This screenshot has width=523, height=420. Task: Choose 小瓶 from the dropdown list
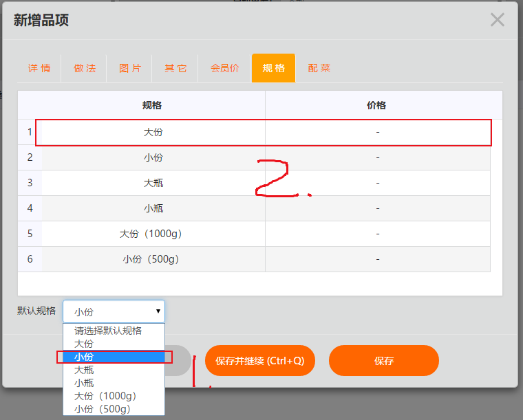pyautogui.click(x=114, y=383)
